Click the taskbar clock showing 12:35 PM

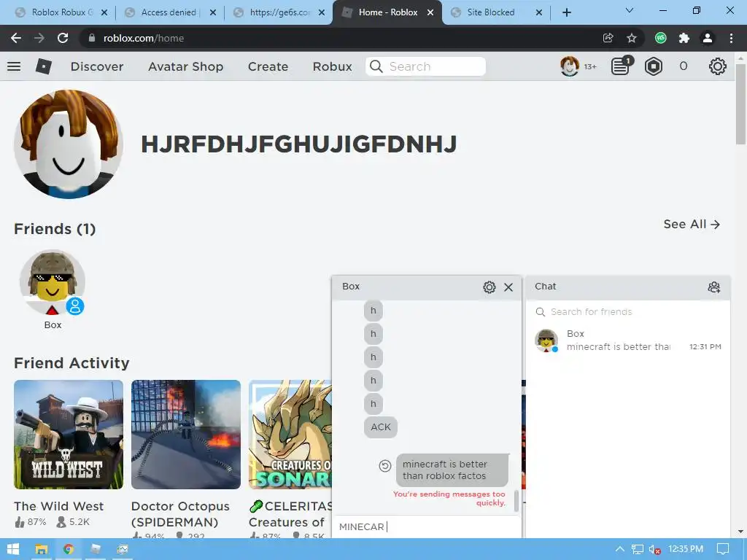[x=686, y=549]
